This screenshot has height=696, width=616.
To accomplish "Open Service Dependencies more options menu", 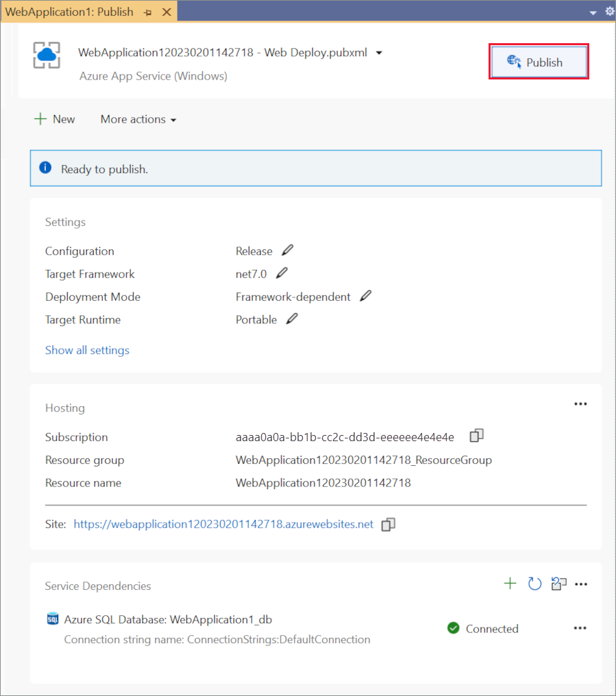I will click(x=582, y=584).
